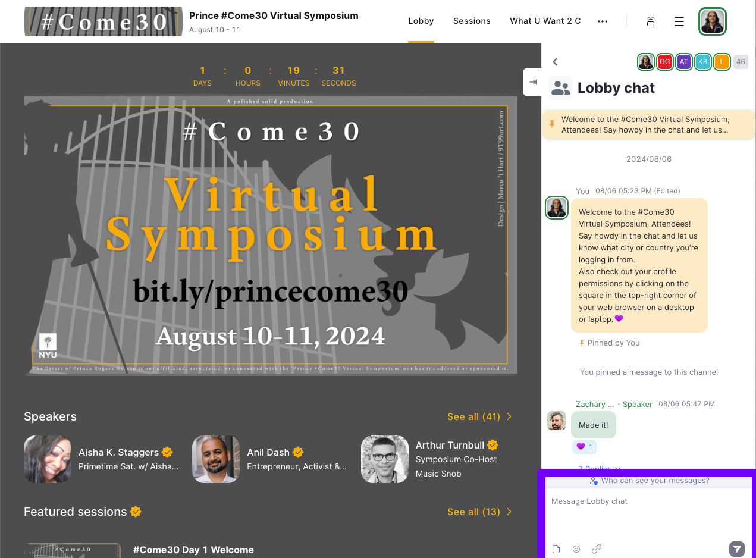
Task: Open Anil Dash speaker profile
Action: pyautogui.click(x=270, y=459)
